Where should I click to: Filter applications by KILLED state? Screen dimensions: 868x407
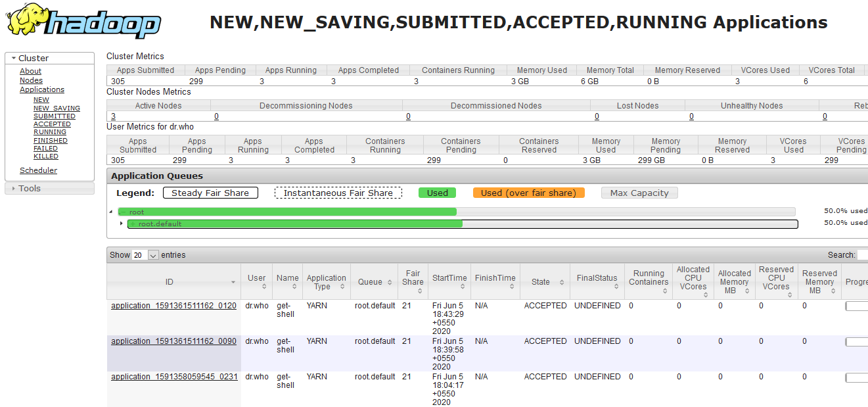click(46, 156)
